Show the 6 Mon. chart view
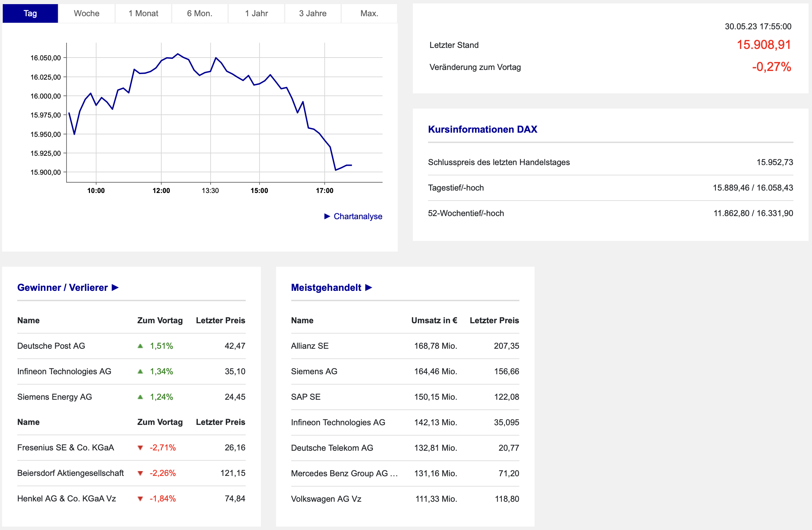Viewport: 812px width, 530px height. pos(200,13)
